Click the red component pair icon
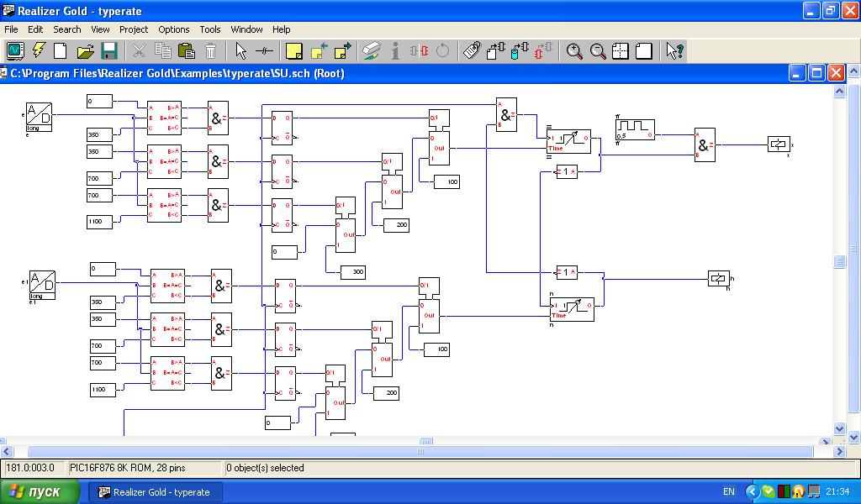The width and height of the screenshot is (861, 504). [x=544, y=51]
